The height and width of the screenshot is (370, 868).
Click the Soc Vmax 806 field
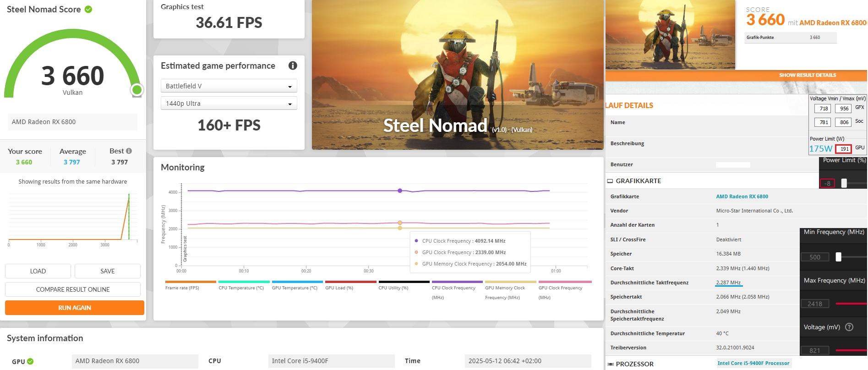(844, 122)
